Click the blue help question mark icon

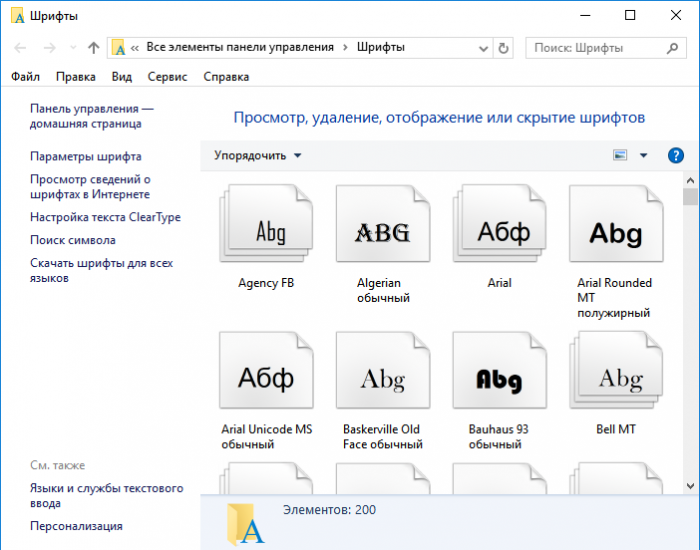pos(676,155)
